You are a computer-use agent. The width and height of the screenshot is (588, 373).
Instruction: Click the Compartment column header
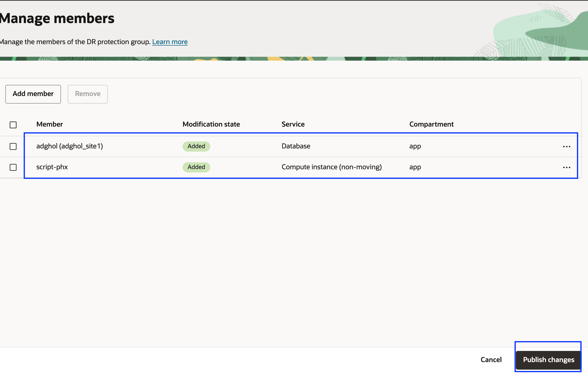431,124
